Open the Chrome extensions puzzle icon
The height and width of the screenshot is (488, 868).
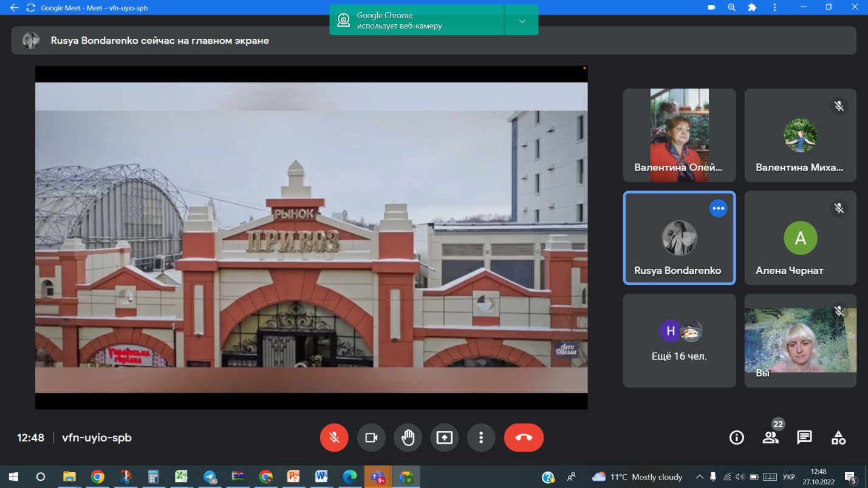pyautogui.click(x=752, y=7)
